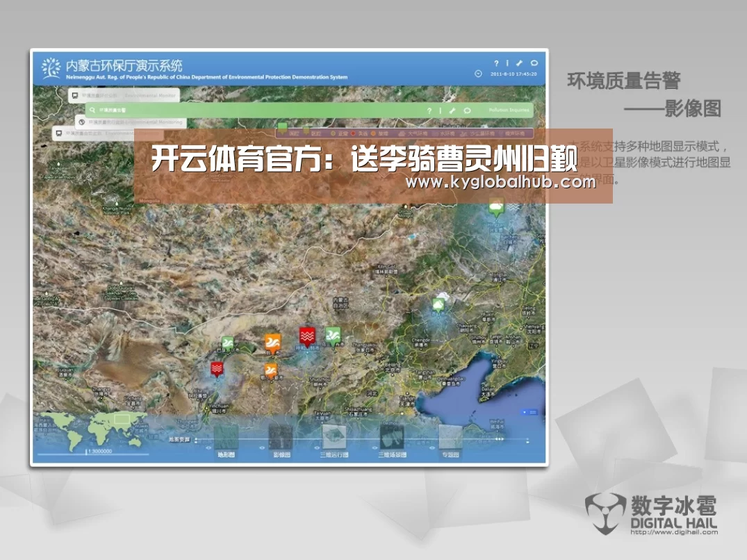
Task: Select the 影像图 imagery map thumbnail
Action: pos(281,436)
